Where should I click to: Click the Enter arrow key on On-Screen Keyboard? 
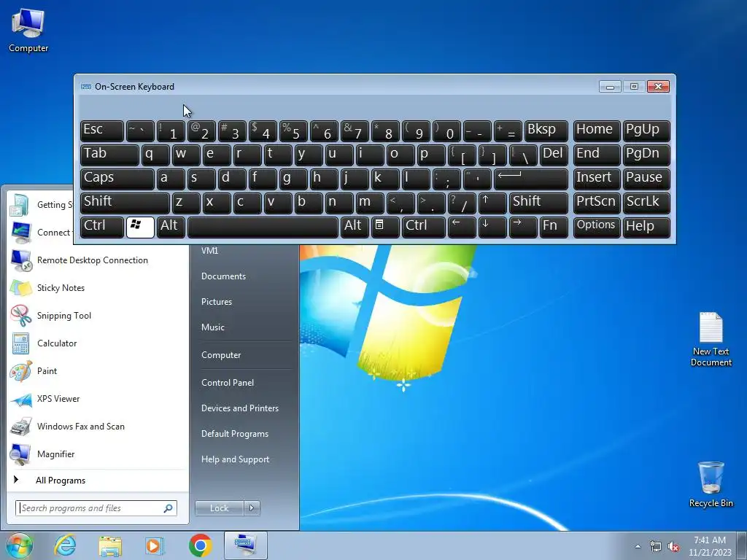[x=531, y=179]
